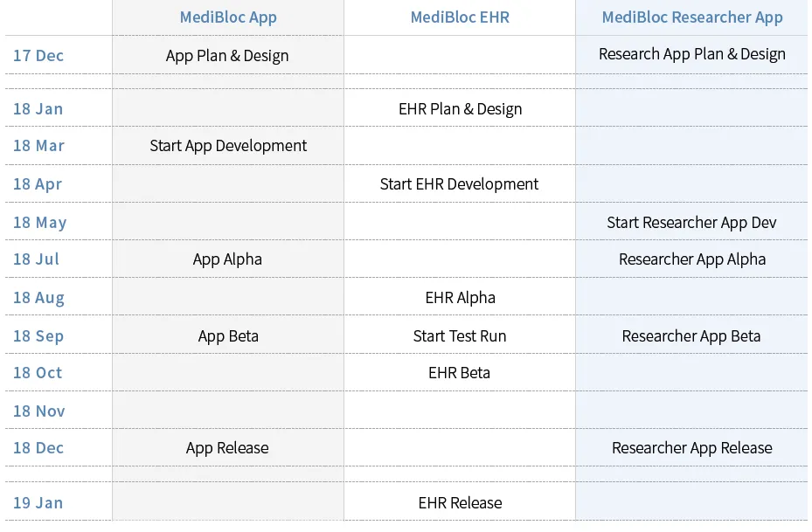Select the EHR Beta milestone

pos(459,373)
